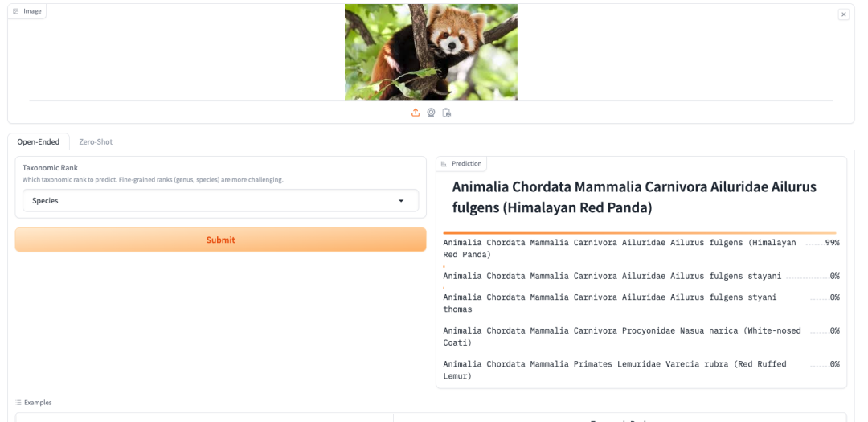Click the 99% confidence progress bar
This screenshot has height=422, width=868.
[x=640, y=233]
